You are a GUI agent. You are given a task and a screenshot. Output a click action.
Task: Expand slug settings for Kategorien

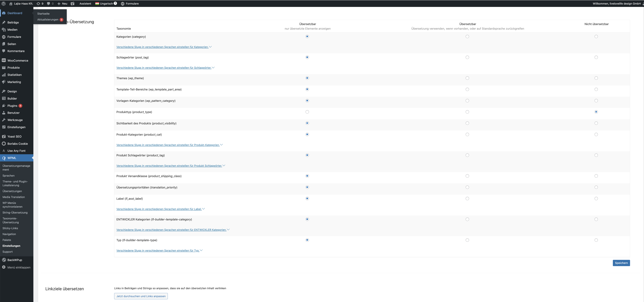point(164,47)
